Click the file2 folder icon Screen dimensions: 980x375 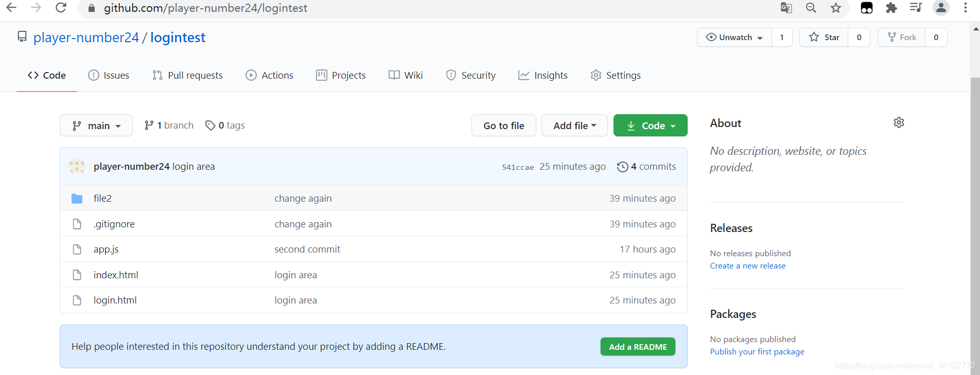(x=77, y=199)
